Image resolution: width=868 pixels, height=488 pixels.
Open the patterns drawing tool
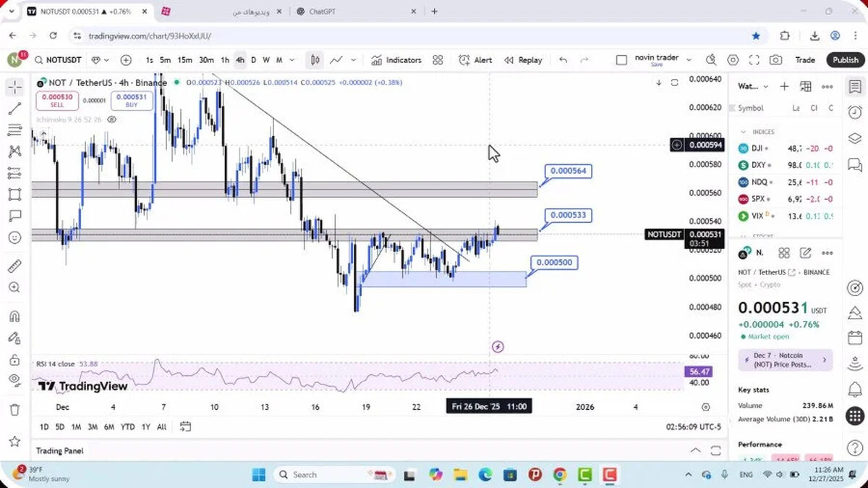coord(14,151)
